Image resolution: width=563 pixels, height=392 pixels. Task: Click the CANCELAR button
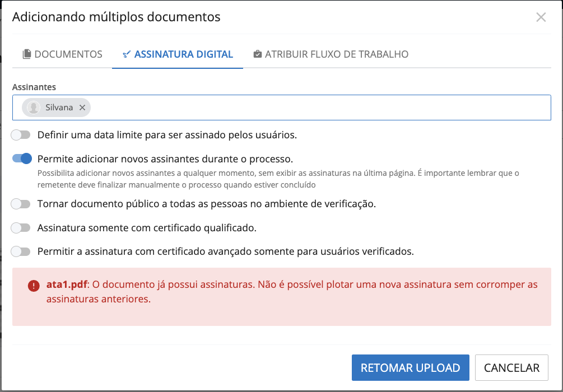point(511,368)
